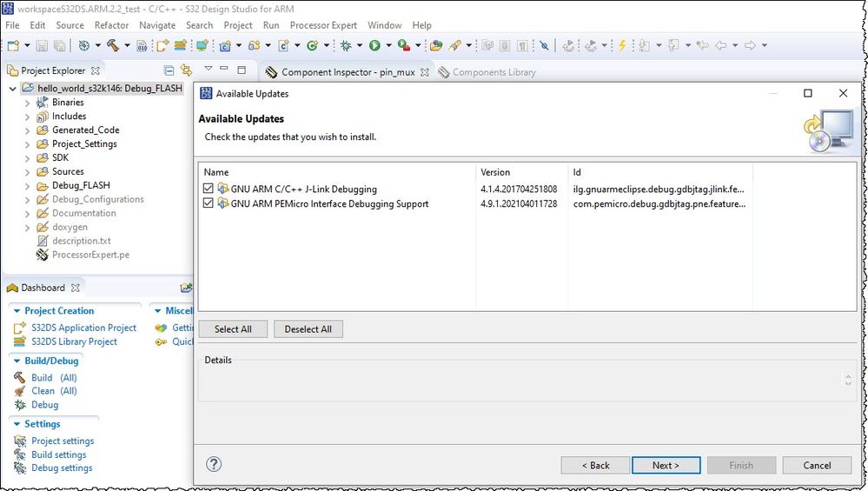Click Link with Editor icon in Project Explorer
868x491 pixels.
point(187,70)
